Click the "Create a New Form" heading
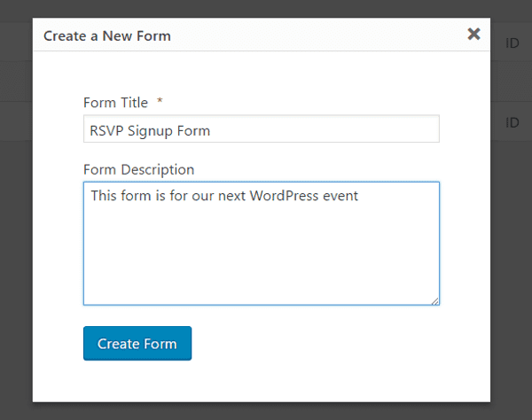 pos(107,36)
